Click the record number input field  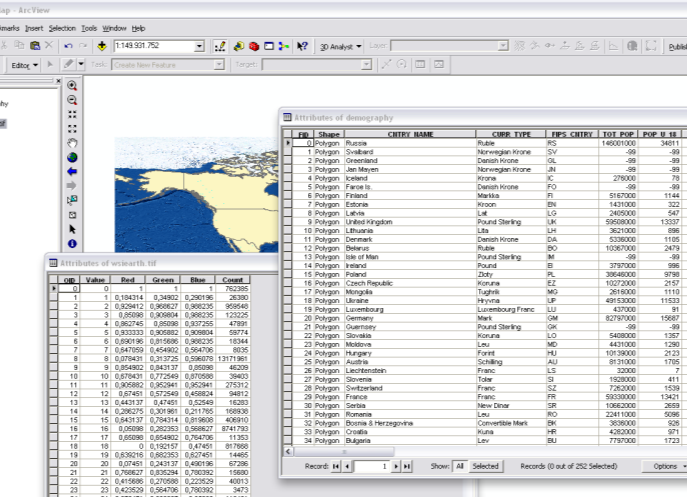pos(372,466)
